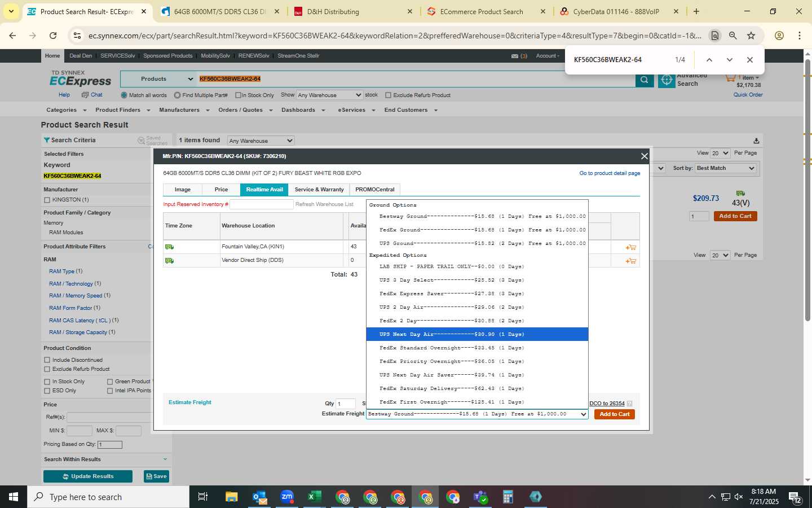Viewport: 812px width, 508px height.
Task: Open Calculator from the taskbar
Action: click(x=508, y=497)
